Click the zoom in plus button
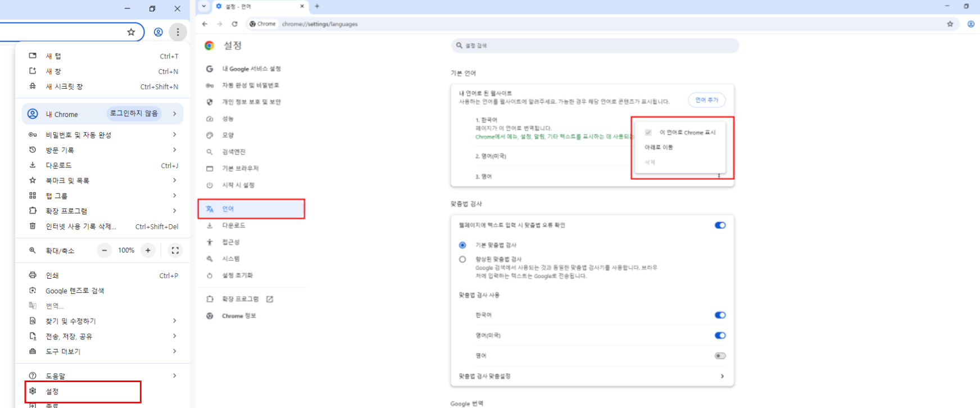 pyautogui.click(x=148, y=251)
